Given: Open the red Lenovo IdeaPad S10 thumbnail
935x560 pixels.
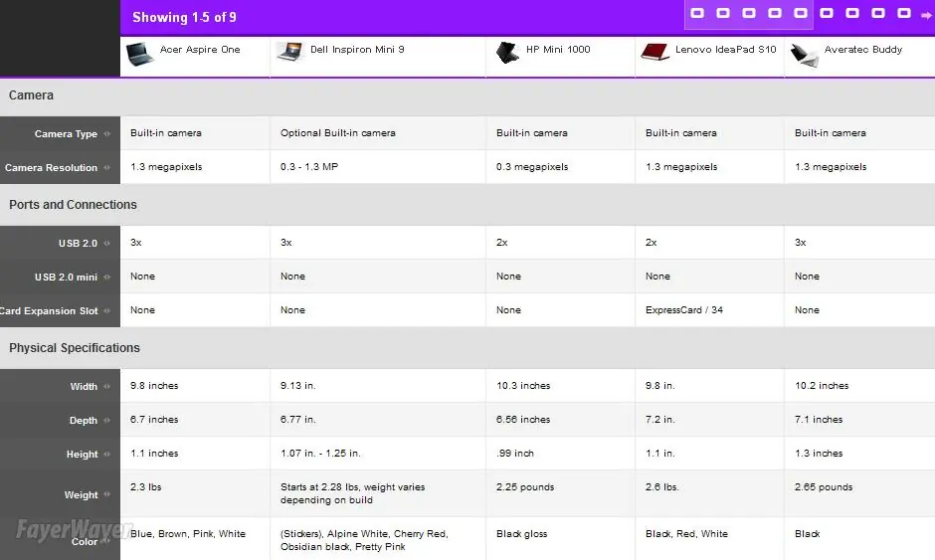Looking at the screenshot, I should (x=654, y=52).
